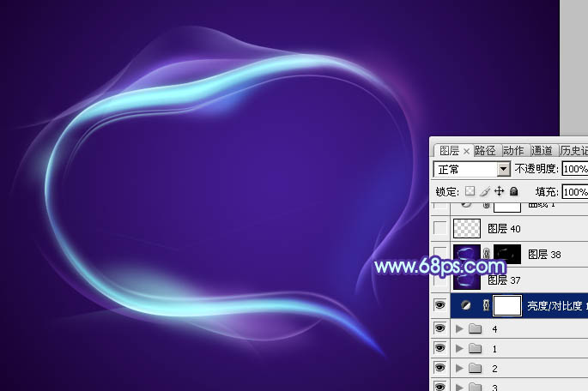
Task: Show 图层 40 via its visibility box
Action: point(440,229)
